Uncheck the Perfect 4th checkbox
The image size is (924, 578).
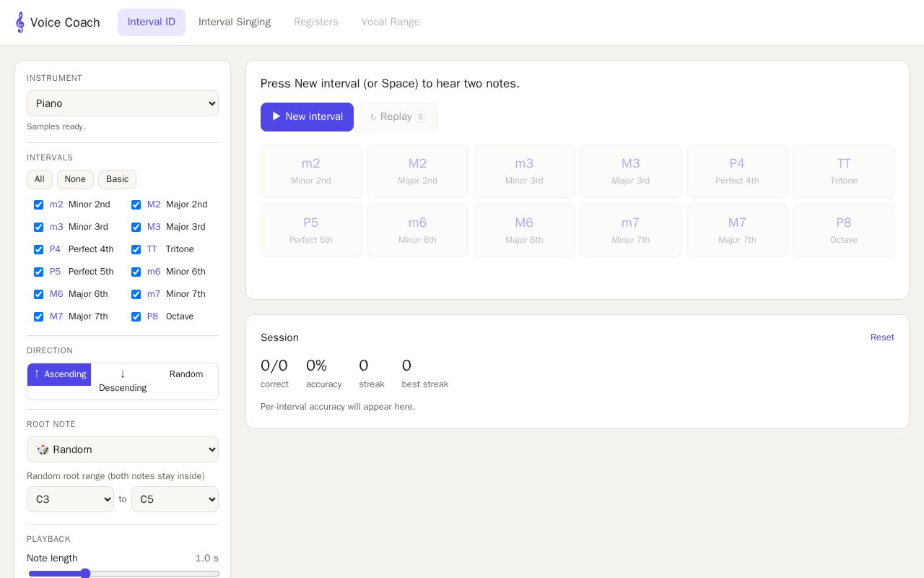click(x=39, y=249)
